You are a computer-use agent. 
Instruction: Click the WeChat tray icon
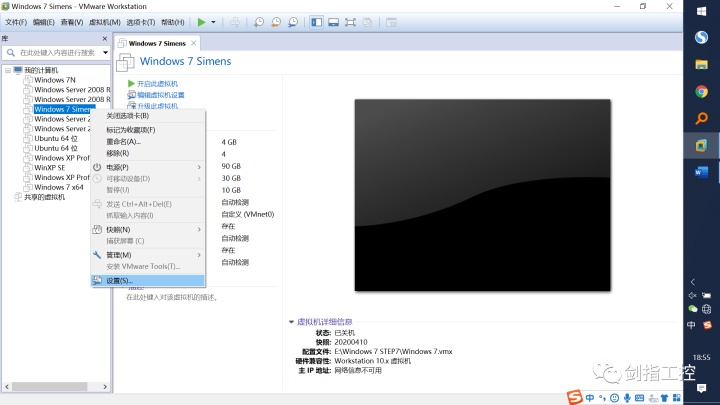coord(692,309)
